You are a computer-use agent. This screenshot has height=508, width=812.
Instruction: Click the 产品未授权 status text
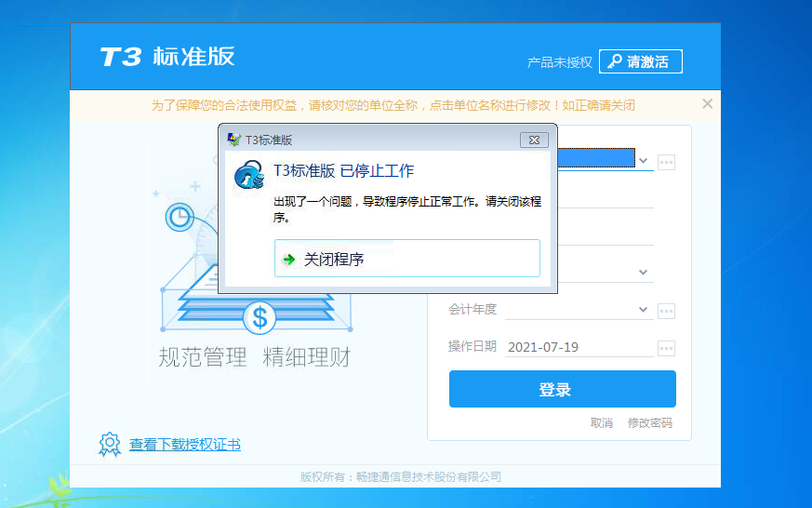(x=559, y=62)
